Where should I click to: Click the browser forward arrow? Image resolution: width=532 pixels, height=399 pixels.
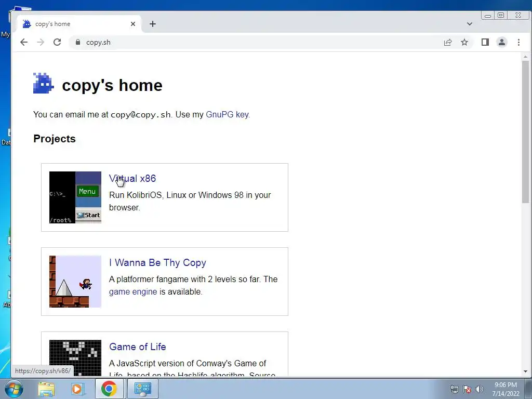41,42
